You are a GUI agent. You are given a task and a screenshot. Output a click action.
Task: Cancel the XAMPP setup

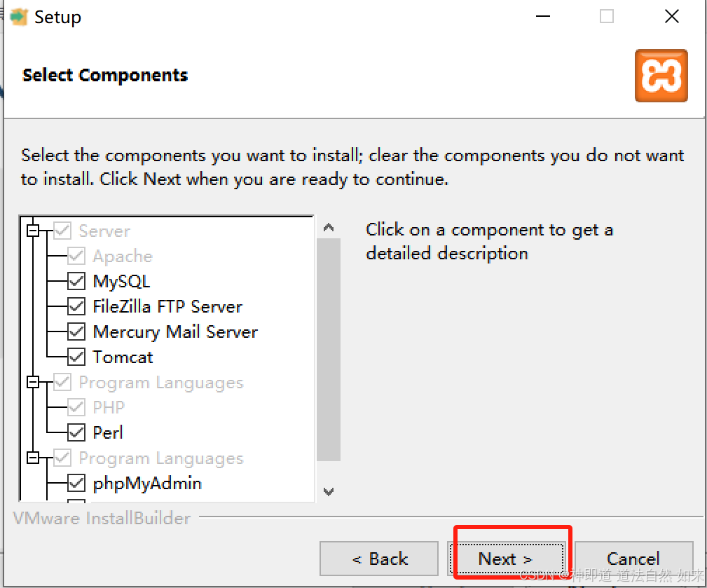pyautogui.click(x=634, y=559)
